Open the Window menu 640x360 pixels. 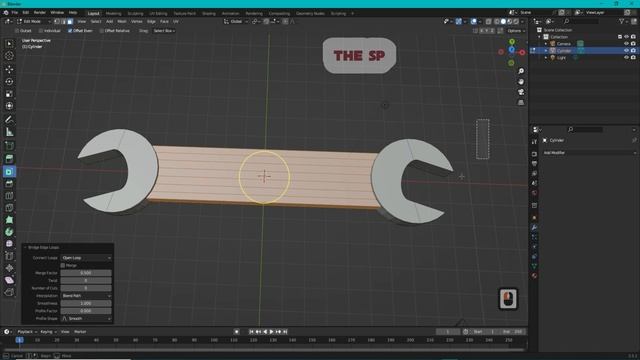point(57,13)
